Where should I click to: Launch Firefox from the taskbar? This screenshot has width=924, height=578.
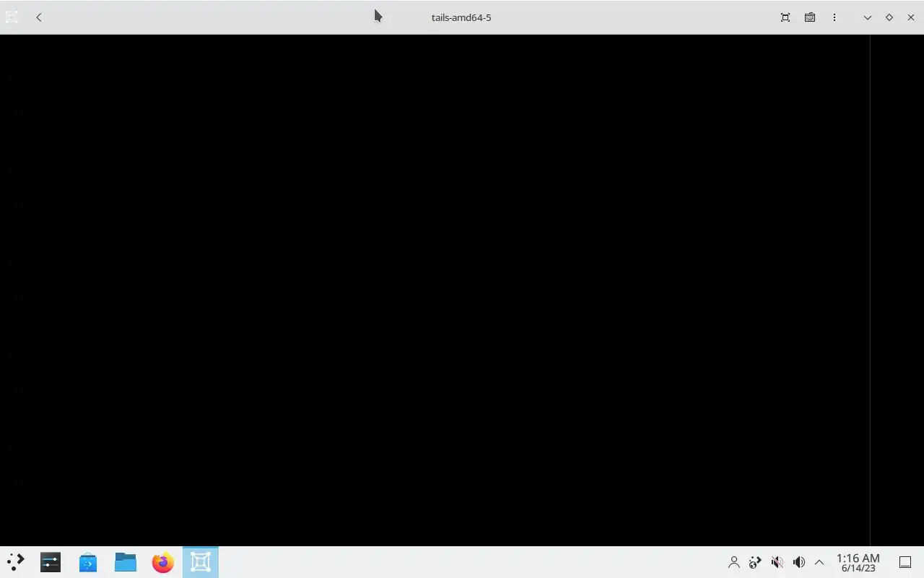(163, 562)
